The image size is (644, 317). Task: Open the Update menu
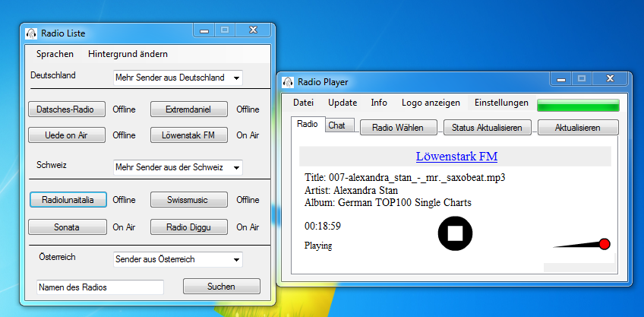pyautogui.click(x=343, y=103)
